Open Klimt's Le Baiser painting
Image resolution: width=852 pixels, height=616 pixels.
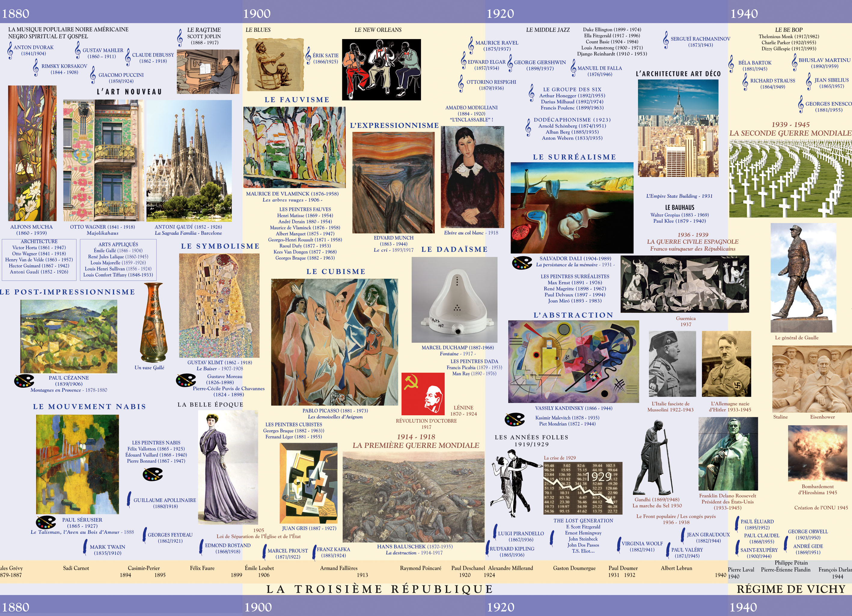219,305
